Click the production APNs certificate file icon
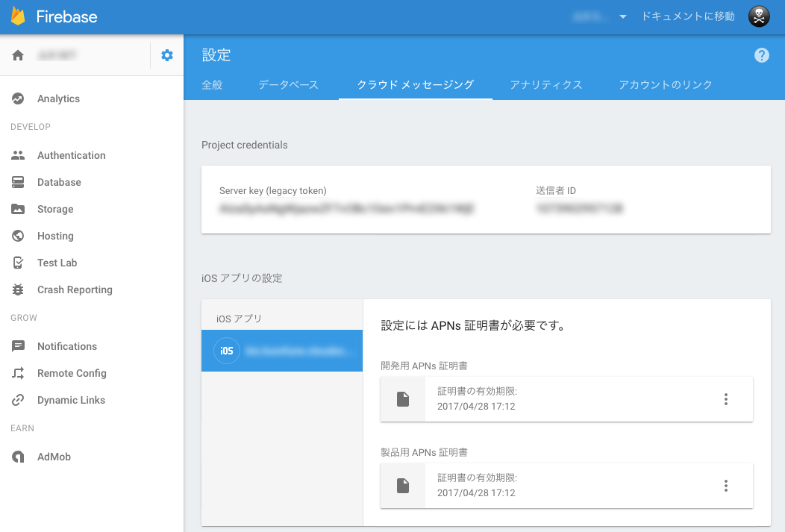The height and width of the screenshot is (532, 785). click(x=403, y=486)
